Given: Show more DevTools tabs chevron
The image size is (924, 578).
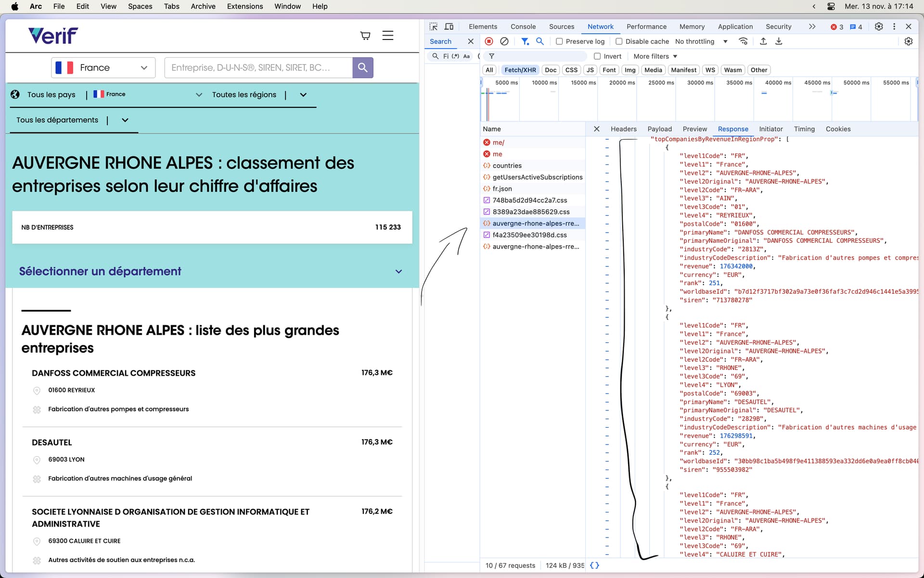Looking at the screenshot, I should [812, 26].
